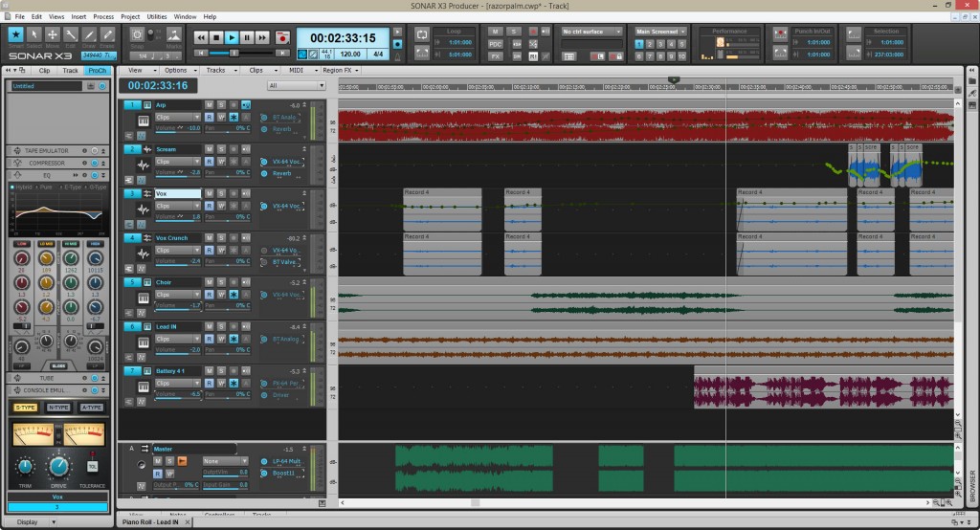The width and height of the screenshot is (980, 530).
Task: Open 'Main Screenset' dropdown
Action: point(660,32)
